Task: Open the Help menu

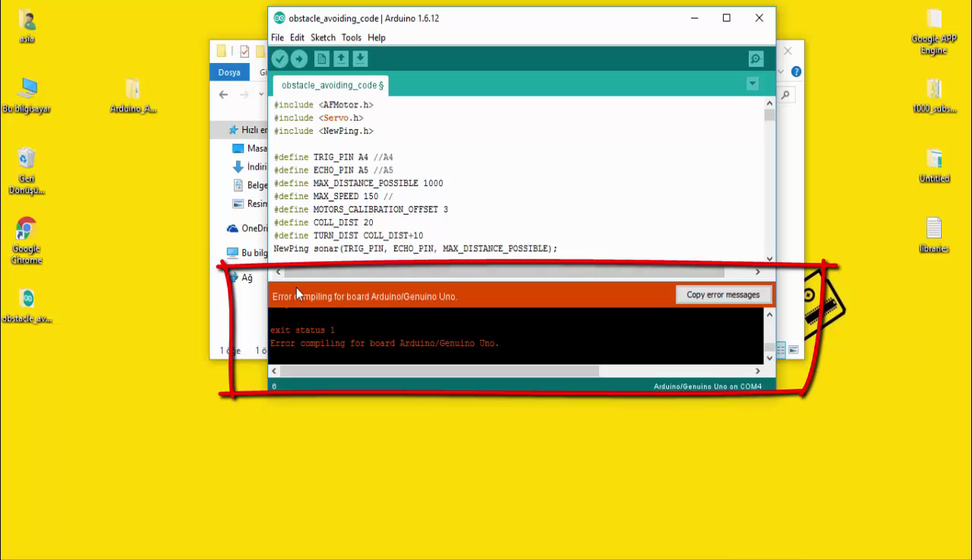Action: [x=377, y=37]
